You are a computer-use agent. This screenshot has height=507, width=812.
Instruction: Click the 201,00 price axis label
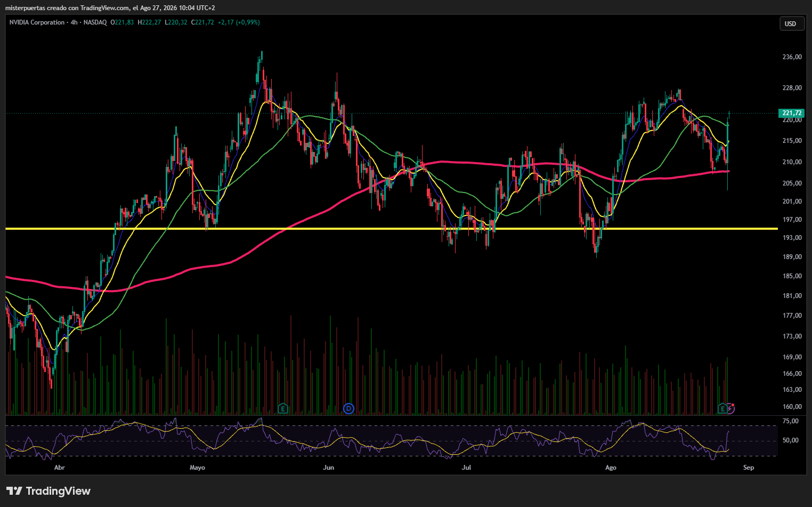[x=792, y=202]
